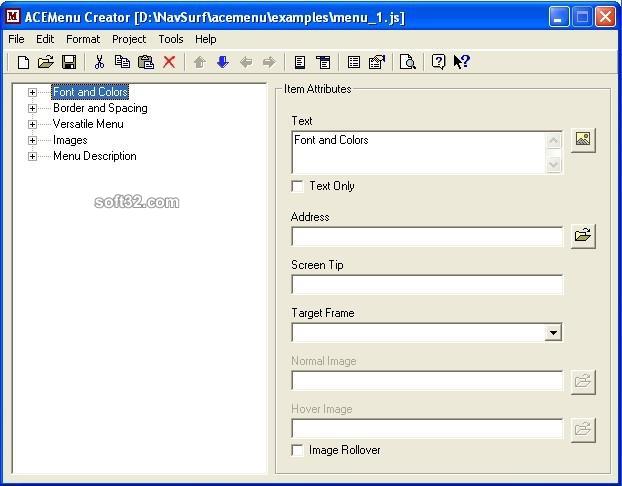
Task: Expand the Border and Spacing node
Action: [33, 108]
